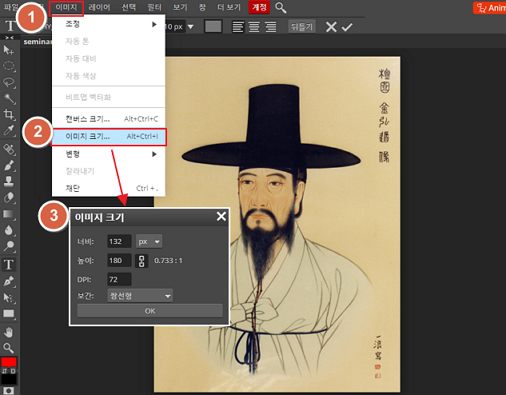Select the Rectangle shape tool
The height and width of the screenshot is (395, 506).
(x=8, y=314)
